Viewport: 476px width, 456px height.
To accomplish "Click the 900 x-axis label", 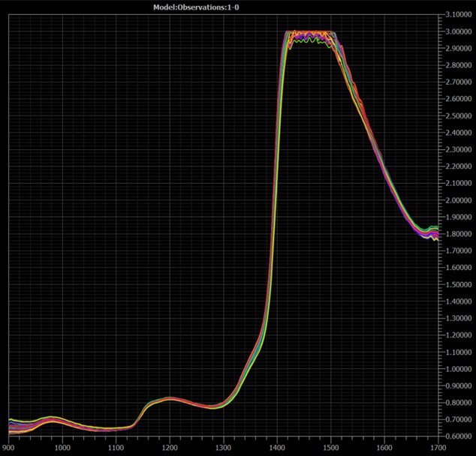I will [x=8, y=449].
